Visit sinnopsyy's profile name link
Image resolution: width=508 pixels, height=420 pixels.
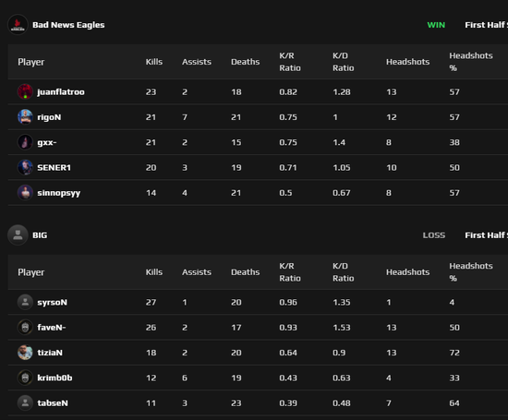click(58, 193)
